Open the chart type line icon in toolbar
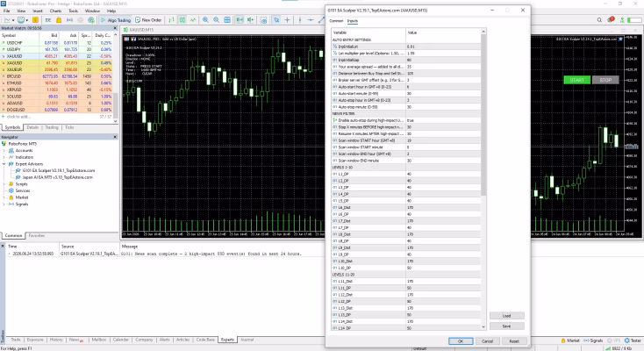This screenshot has width=644, height=351. pos(7,19)
